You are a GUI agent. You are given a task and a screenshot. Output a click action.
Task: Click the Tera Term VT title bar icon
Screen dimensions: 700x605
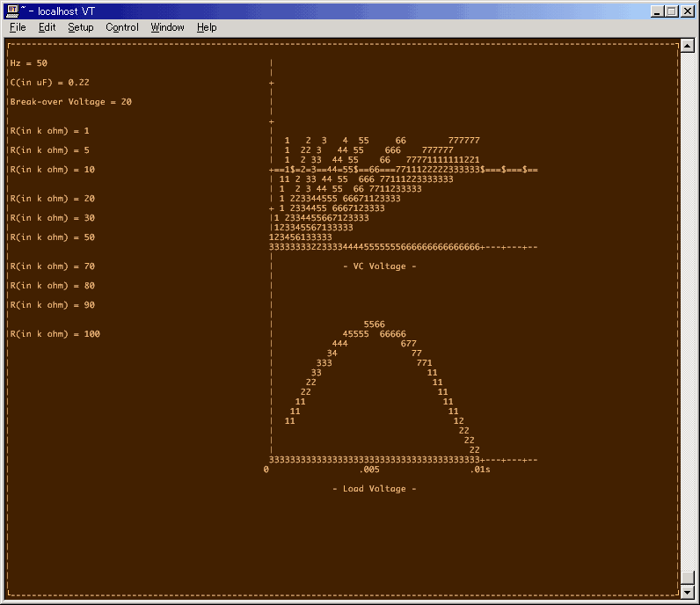[12, 11]
